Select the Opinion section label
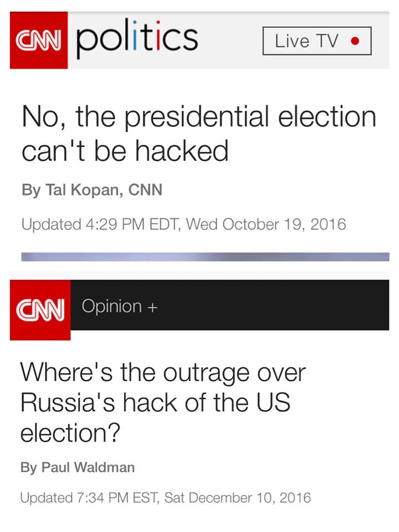This screenshot has height=532, width=399. 111,306
